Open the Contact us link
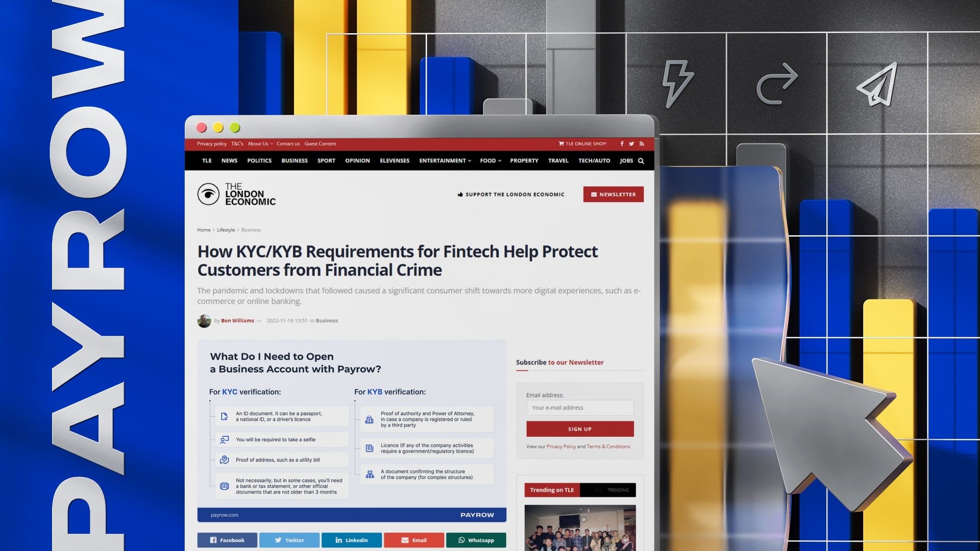The width and height of the screenshot is (980, 551). [x=288, y=144]
